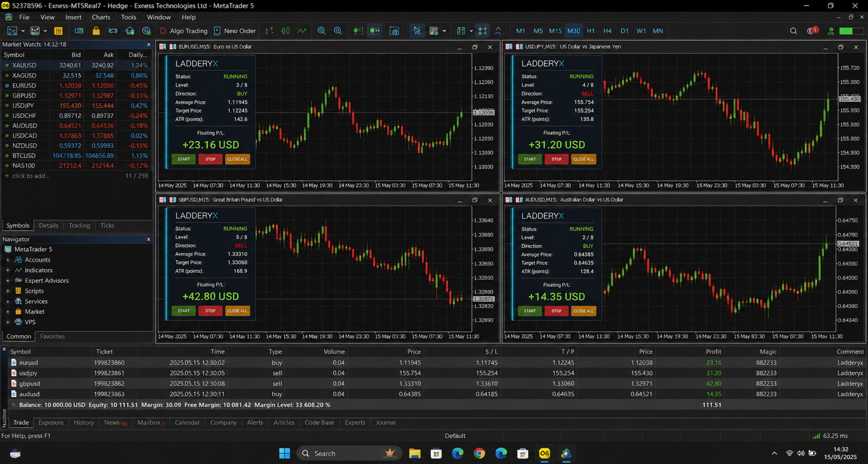Switch to the History tab
This screenshot has height=464, width=868.
tap(84, 423)
